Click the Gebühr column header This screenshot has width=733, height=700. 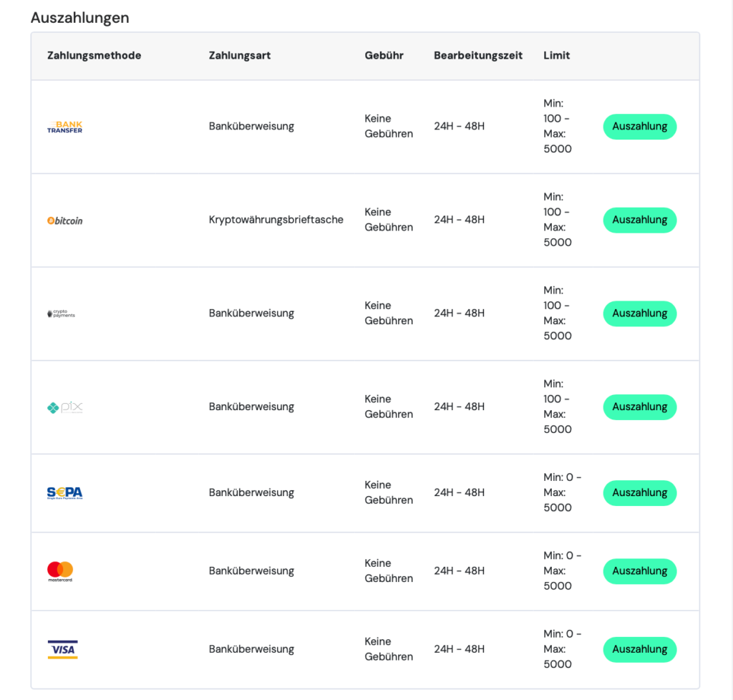[x=384, y=56]
